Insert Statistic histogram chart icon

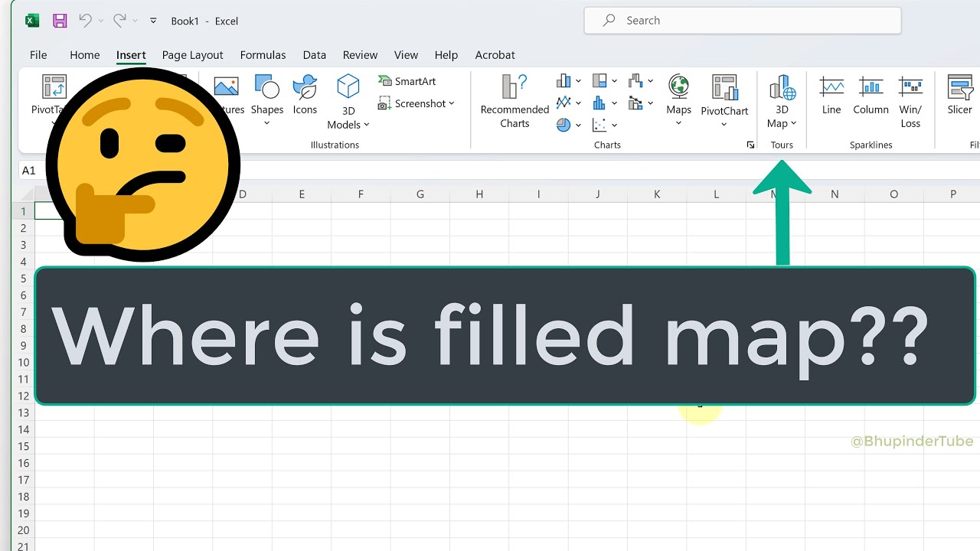click(x=600, y=103)
